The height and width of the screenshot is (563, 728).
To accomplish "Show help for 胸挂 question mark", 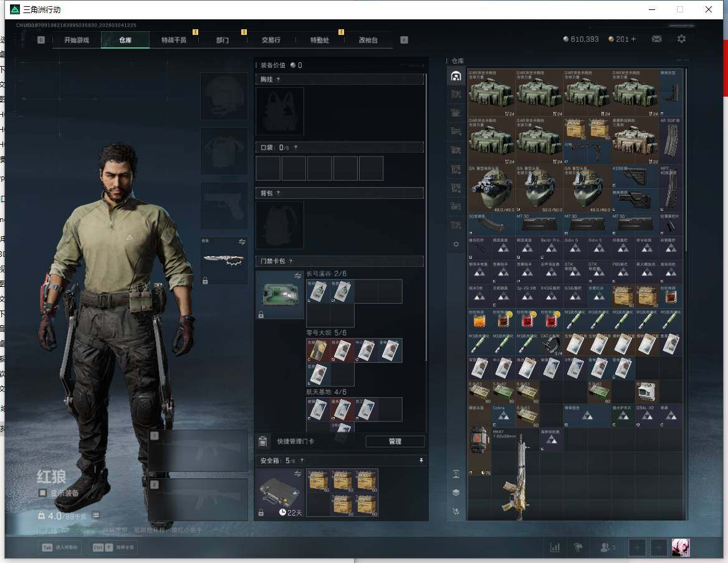I will coord(278,79).
